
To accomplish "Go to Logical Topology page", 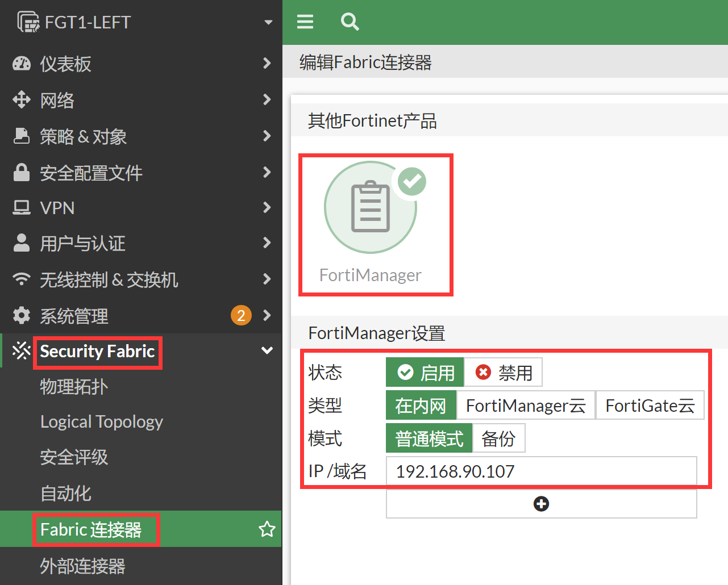I will (x=102, y=422).
